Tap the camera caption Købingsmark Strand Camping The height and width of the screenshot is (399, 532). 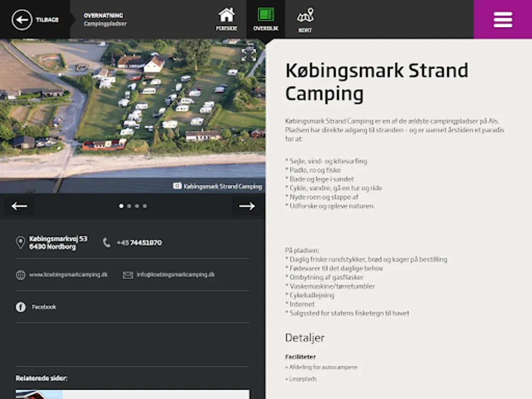[221, 187]
